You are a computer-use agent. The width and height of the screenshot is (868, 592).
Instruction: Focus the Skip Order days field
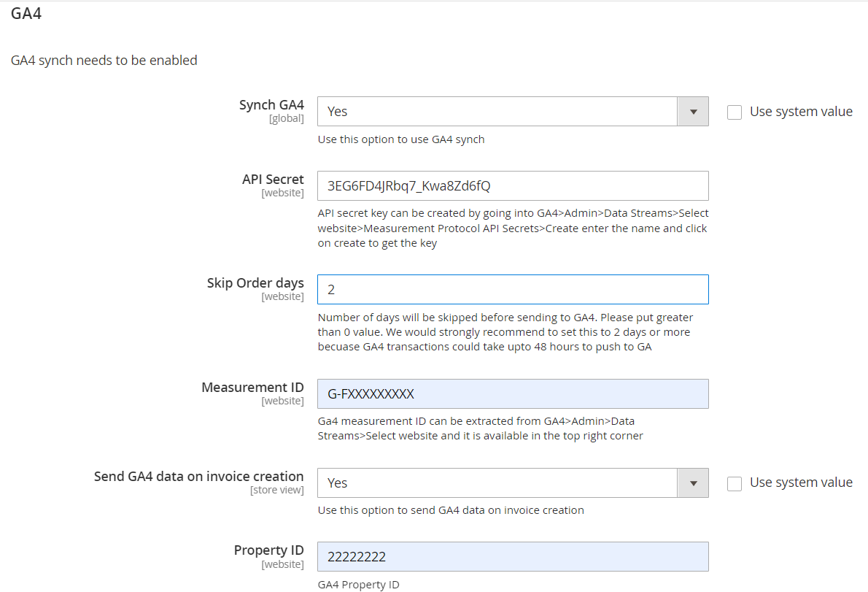512,290
